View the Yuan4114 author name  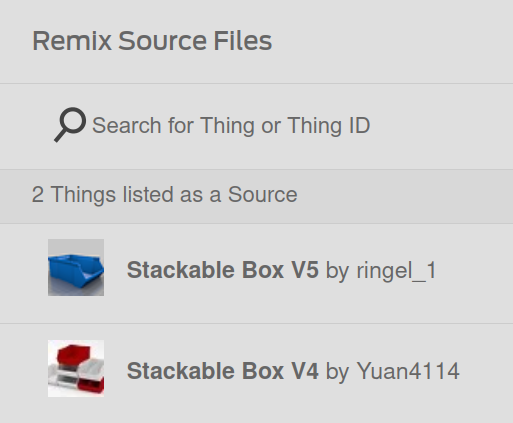[408, 371]
